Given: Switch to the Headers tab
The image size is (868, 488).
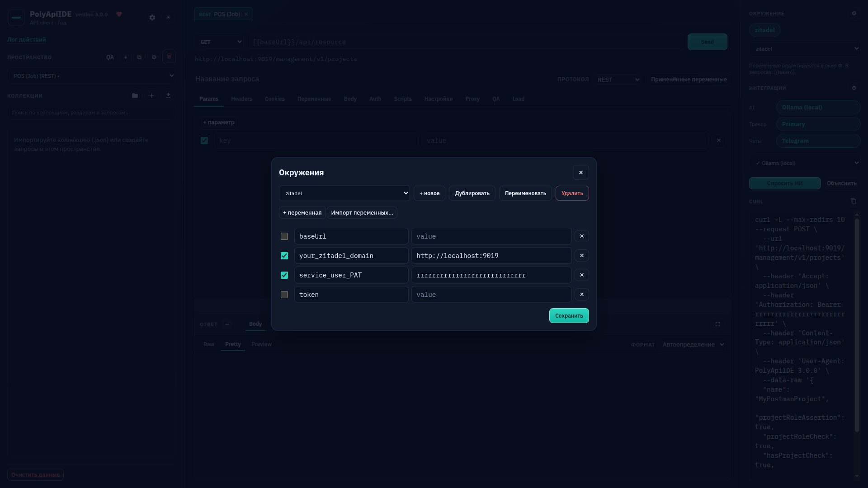Looking at the screenshot, I should 241,99.
